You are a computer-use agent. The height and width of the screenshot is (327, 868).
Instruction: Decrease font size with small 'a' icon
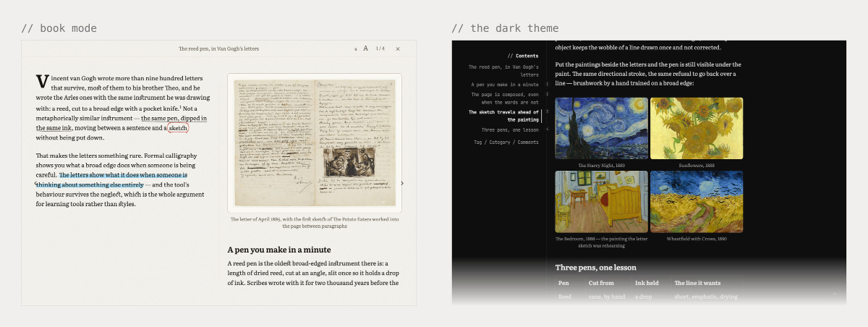pyautogui.click(x=356, y=49)
